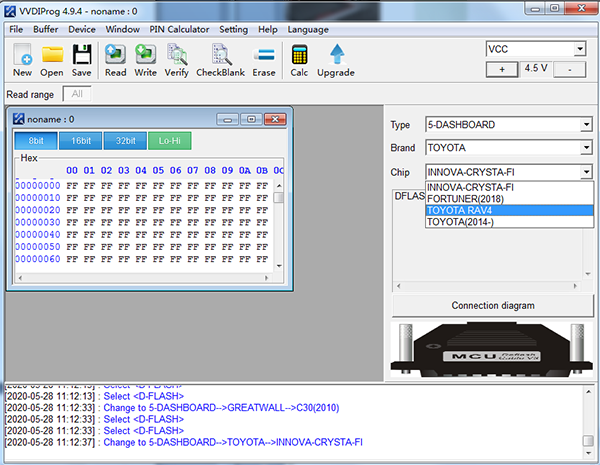Switch hex view to 8bit mode
Image resolution: width=600 pixels, height=465 pixels.
(x=35, y=141)
